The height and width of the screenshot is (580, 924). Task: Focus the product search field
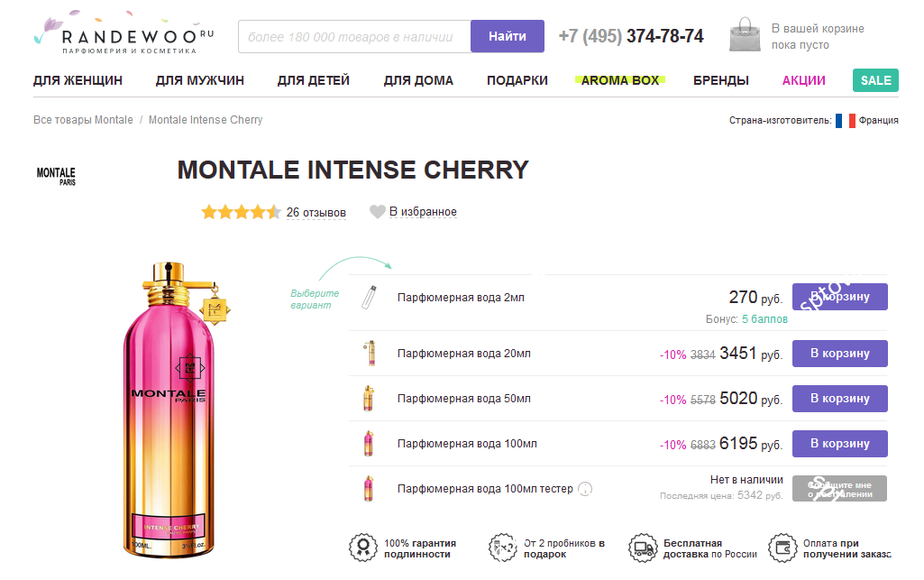click(355, 37)
